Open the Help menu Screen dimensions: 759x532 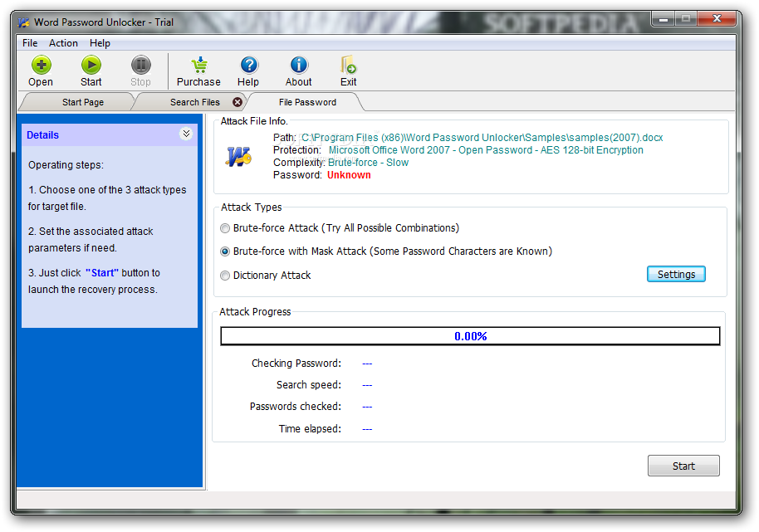tap(100, 43)
